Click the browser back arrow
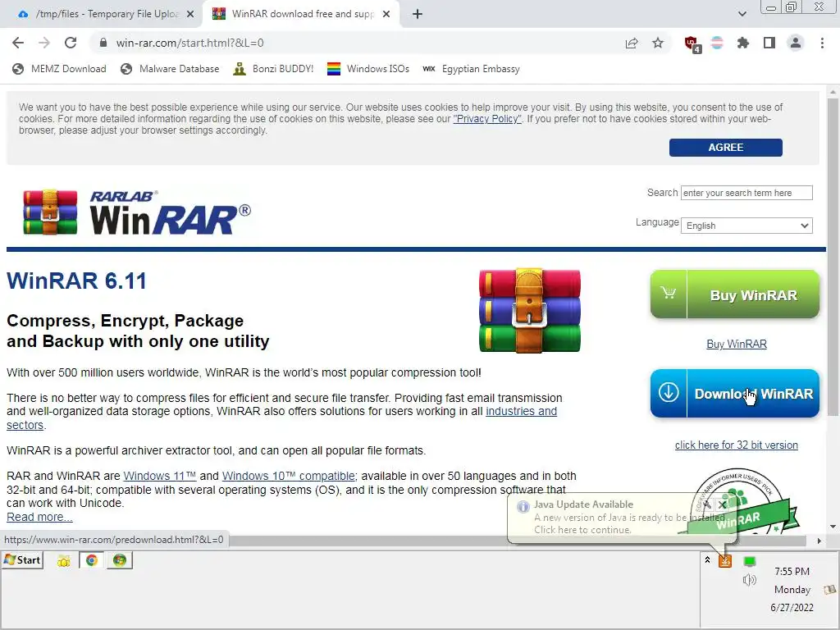840x630 pixels. coord(18,43)
